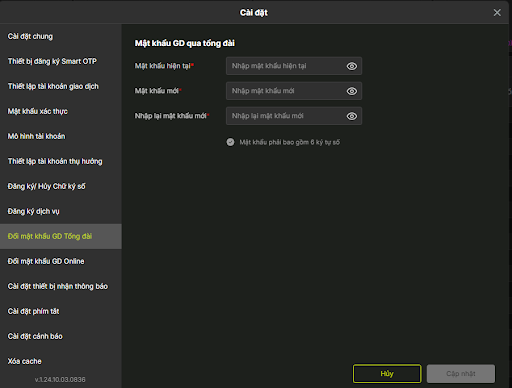512x388 pixels.
Task: Click the Nhập lại mật khẩu mới field
Action: [294, 116]
